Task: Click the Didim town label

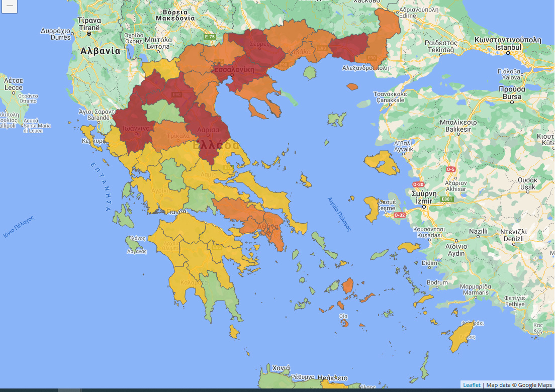Action: click(429, 263)
